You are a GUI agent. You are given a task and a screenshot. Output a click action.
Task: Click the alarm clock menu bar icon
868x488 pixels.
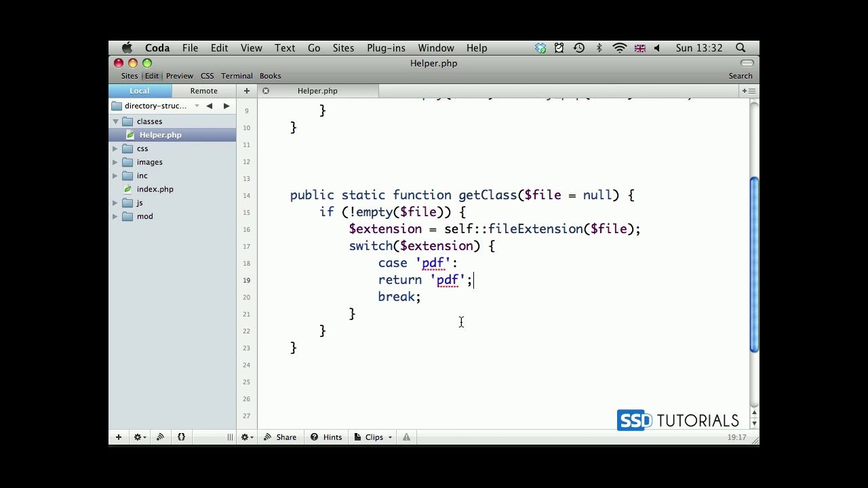tap(559, 48)
